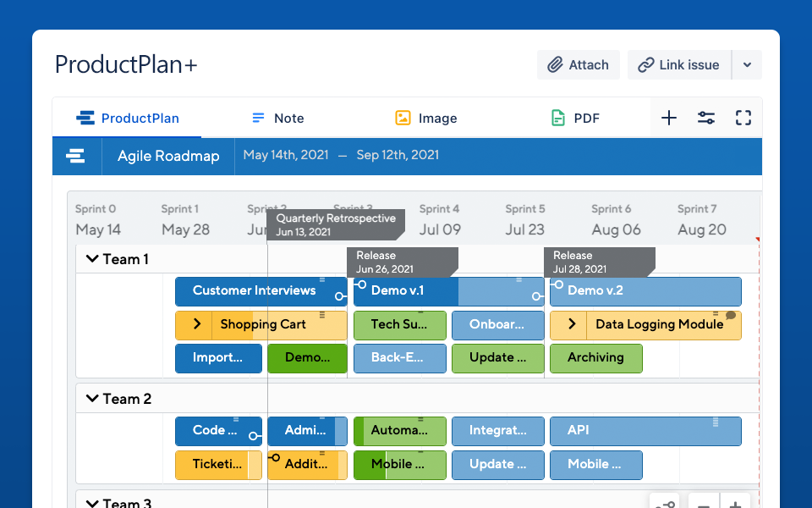Expand the Data Logging Module container arrow
This screenshot has width=812, height=508.
click(572, 324)
